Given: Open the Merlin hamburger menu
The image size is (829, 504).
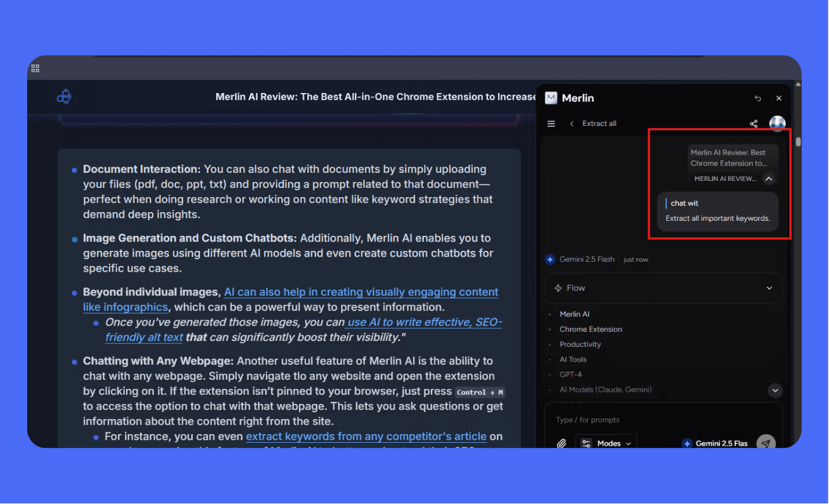Looking at the screenshot, I should coord(551,124).
